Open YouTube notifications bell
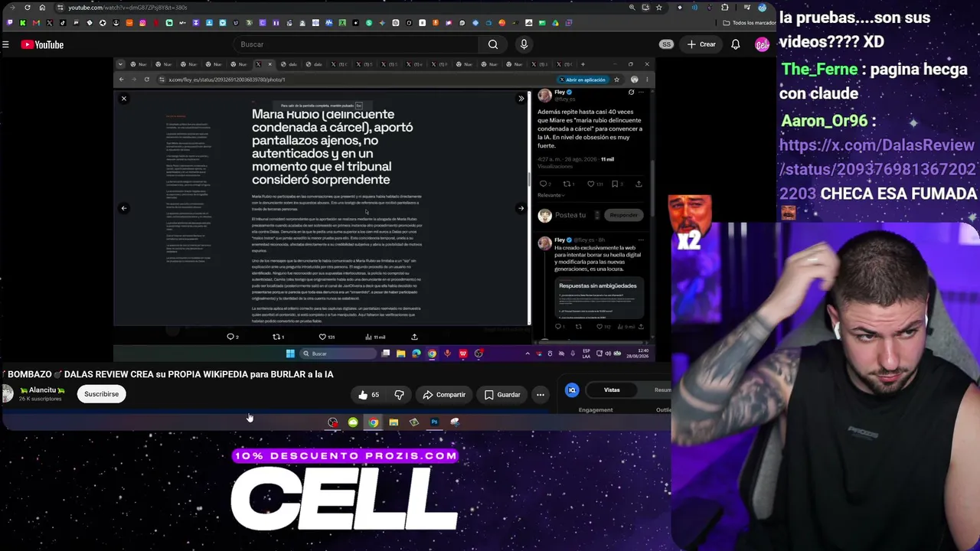The height and width of the screenshot is (551, 980). point(736,44)
